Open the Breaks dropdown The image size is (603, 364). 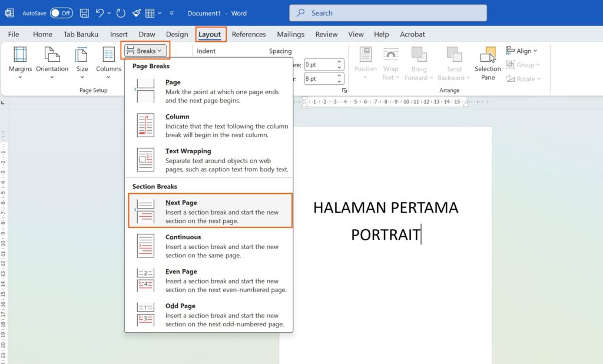pos(145,51)
